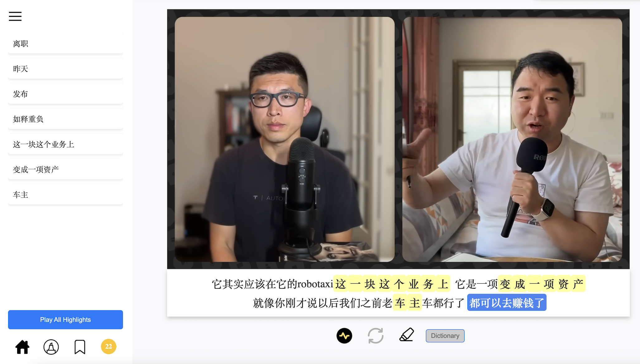
Task: Click the notification badge showing 22
Action: pos(108,347)
